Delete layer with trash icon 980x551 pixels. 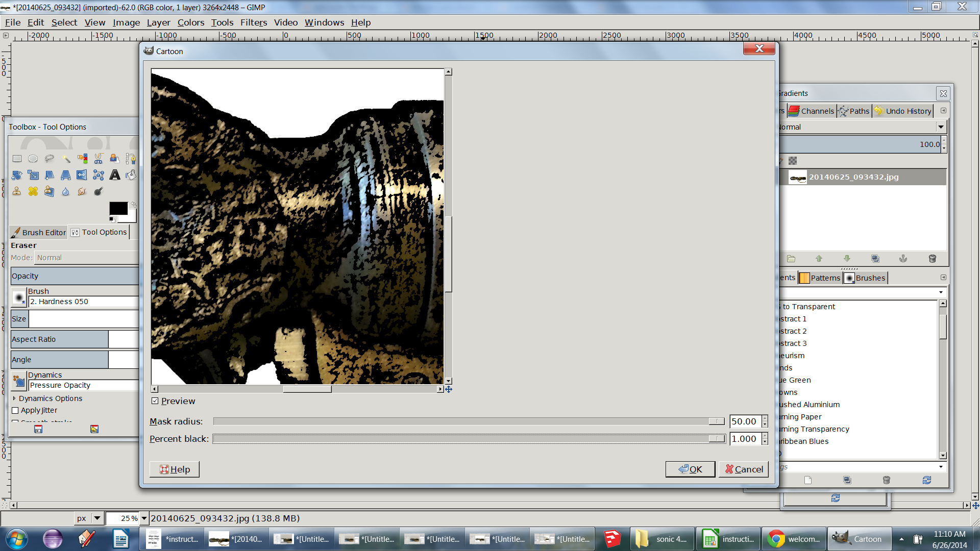click(x=932, y=259)
